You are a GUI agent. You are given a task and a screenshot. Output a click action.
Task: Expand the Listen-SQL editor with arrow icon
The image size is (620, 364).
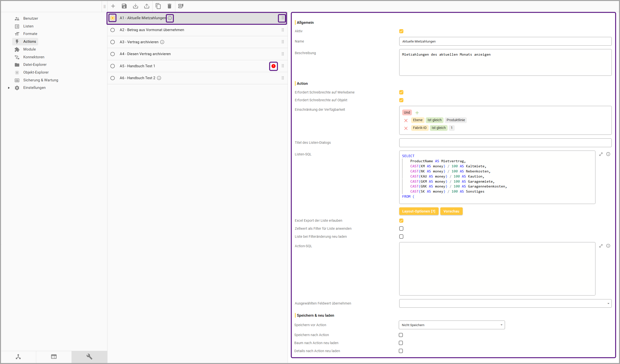tap(601, 154)
